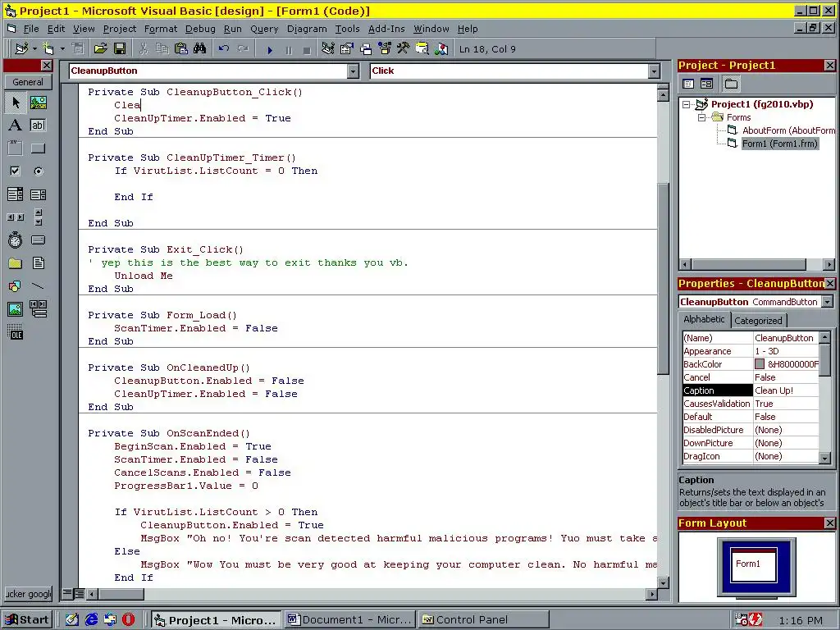The height and width of the screenshot is (630, 840).
Task: Open the Project Explorer toolbar icon
Action: click(x=328, y=48)
